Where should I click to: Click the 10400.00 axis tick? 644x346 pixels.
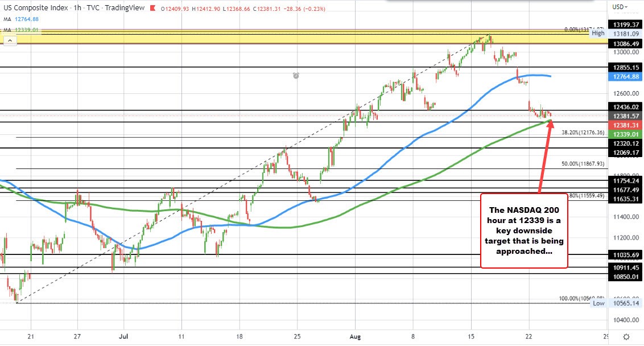(x=626, y=320)
